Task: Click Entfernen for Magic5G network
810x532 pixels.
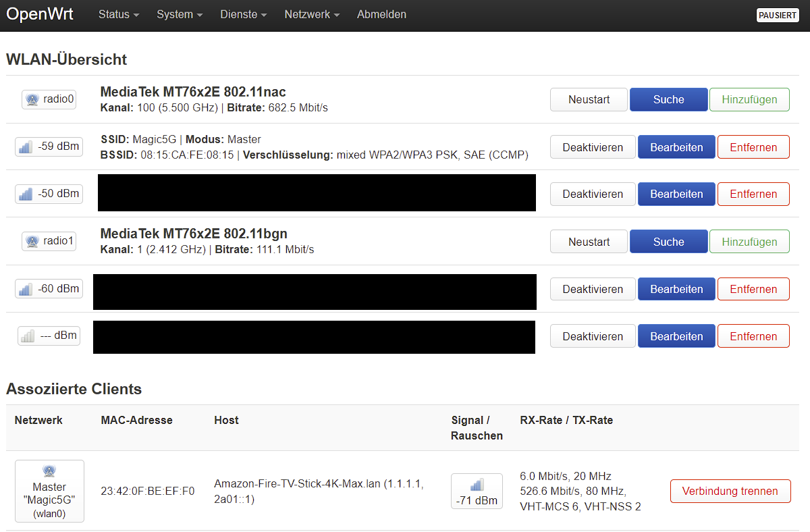Action: tap(753, 147)
